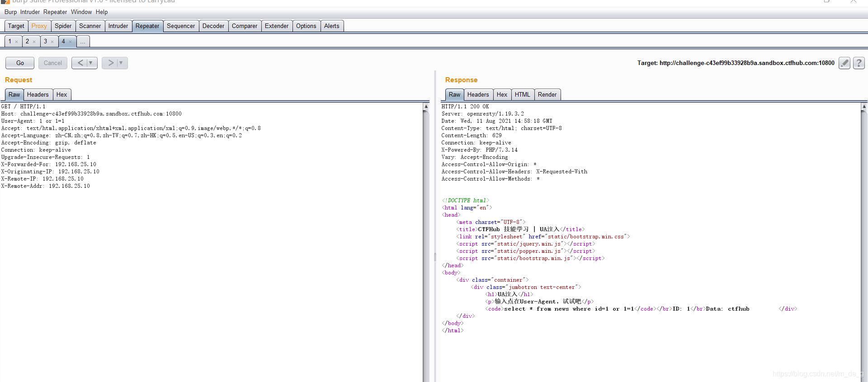The image size is (868, 382).
Task: Select Repeater sub-tab 1
Action: point(10,42)
